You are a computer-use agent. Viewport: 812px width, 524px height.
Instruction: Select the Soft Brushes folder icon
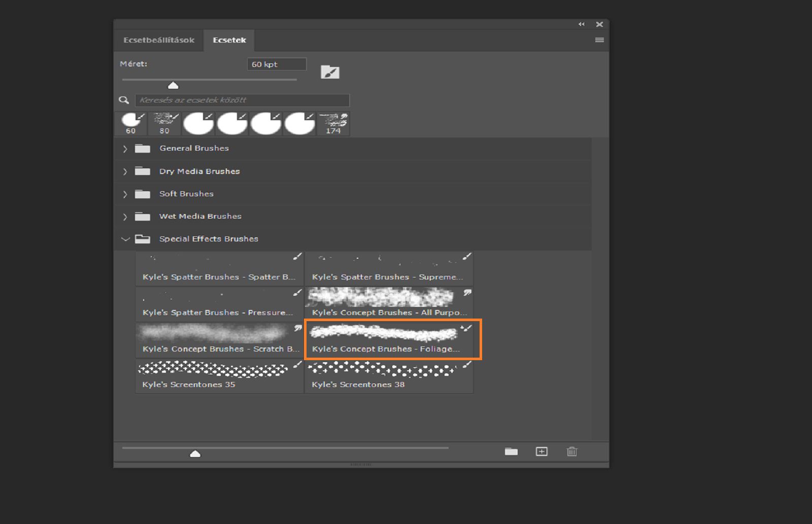(x=143, y=194)
